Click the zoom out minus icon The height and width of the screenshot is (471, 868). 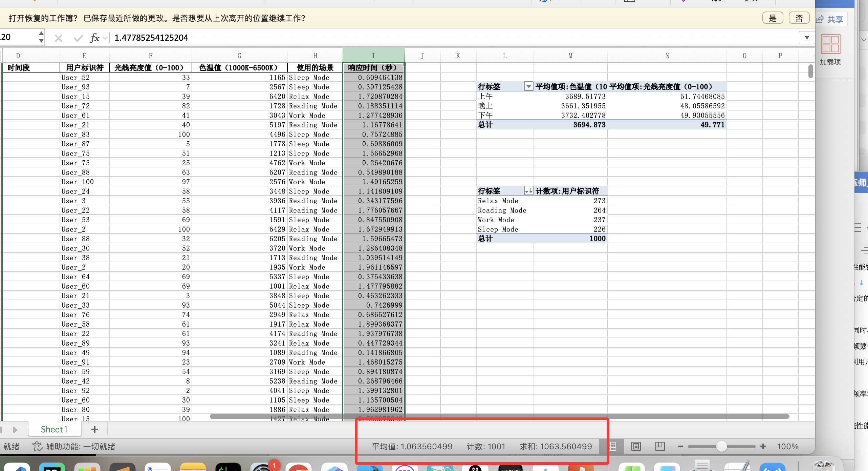(680, 447)
